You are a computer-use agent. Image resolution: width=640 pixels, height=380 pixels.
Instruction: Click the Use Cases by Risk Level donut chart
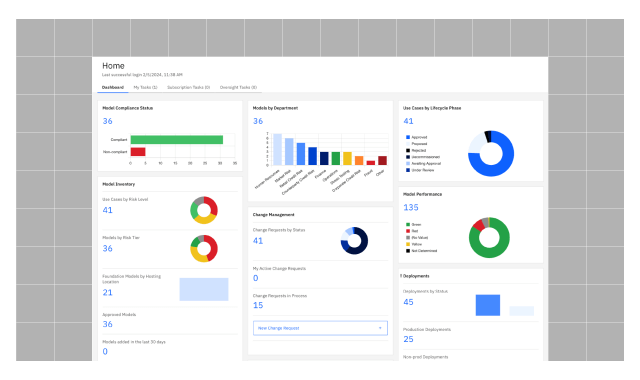pos(204,210)
